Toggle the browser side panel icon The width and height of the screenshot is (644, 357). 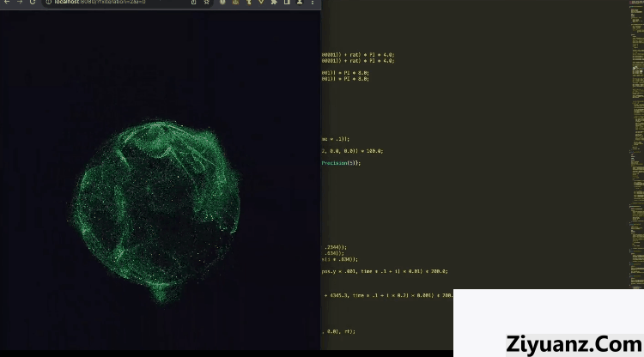pyautogui.click(x=286, y=3)
